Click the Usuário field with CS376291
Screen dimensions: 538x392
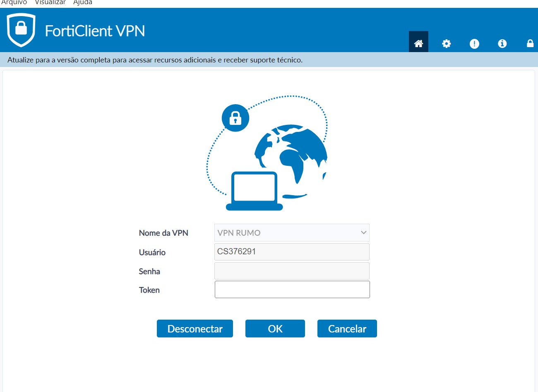point(292,251)
